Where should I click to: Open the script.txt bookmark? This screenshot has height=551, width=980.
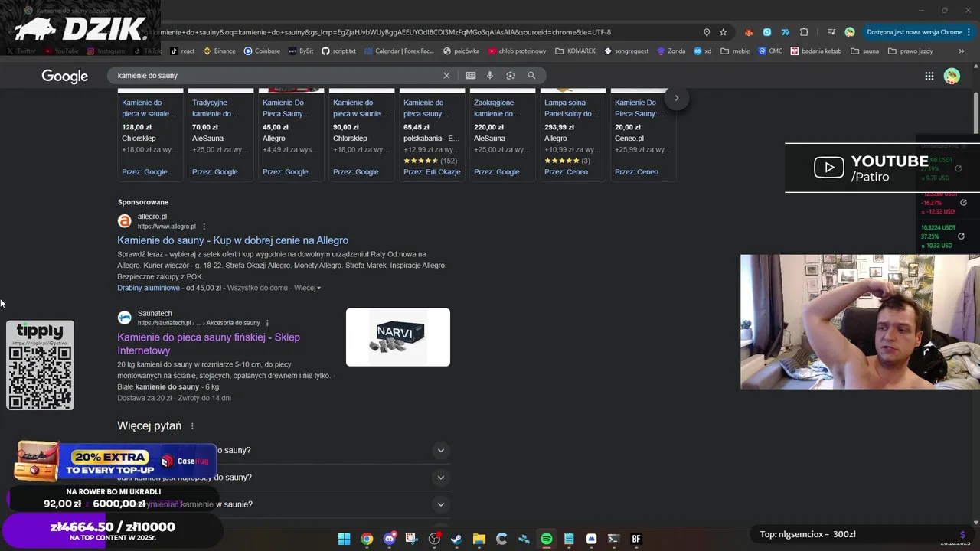click(x=338, y=51)
